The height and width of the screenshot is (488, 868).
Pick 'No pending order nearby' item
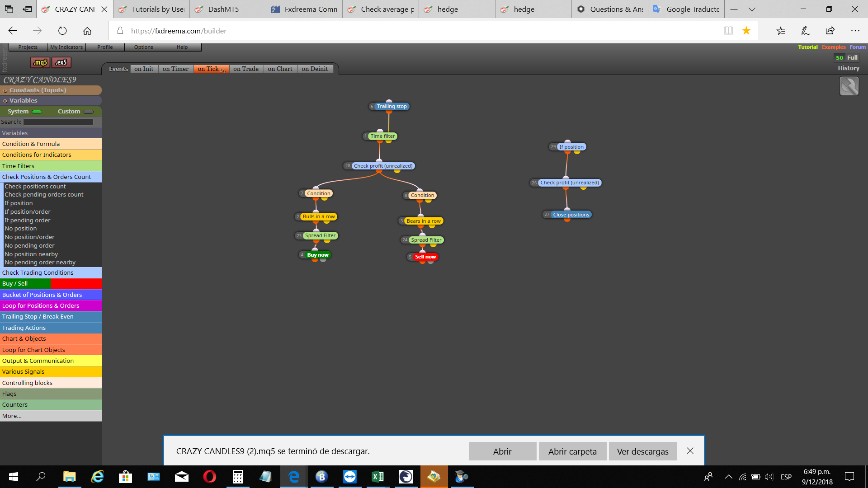coord(40,262)
